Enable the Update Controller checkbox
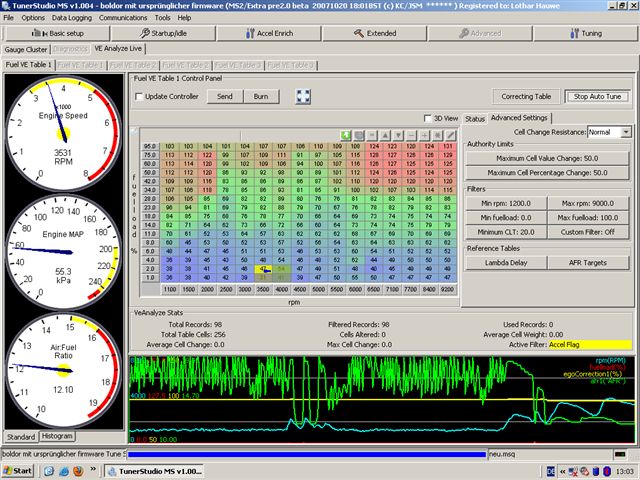The height and width of the screenshot is (480, 640). 139,96
